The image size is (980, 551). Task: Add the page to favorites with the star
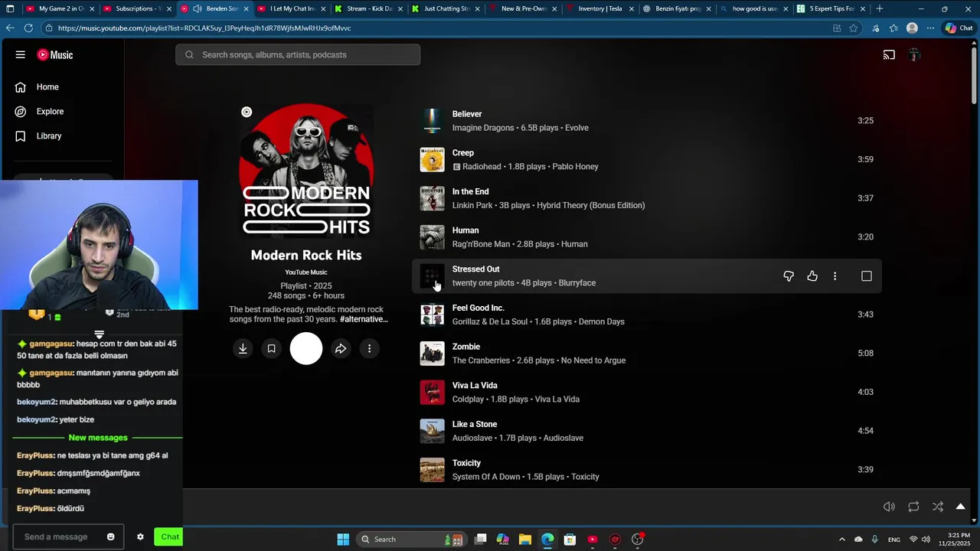click(x=854, y=28)
